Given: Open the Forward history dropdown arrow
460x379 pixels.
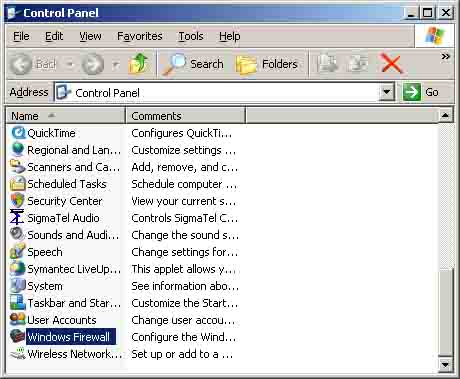Looking at the screenshot, I should point(115,64).
